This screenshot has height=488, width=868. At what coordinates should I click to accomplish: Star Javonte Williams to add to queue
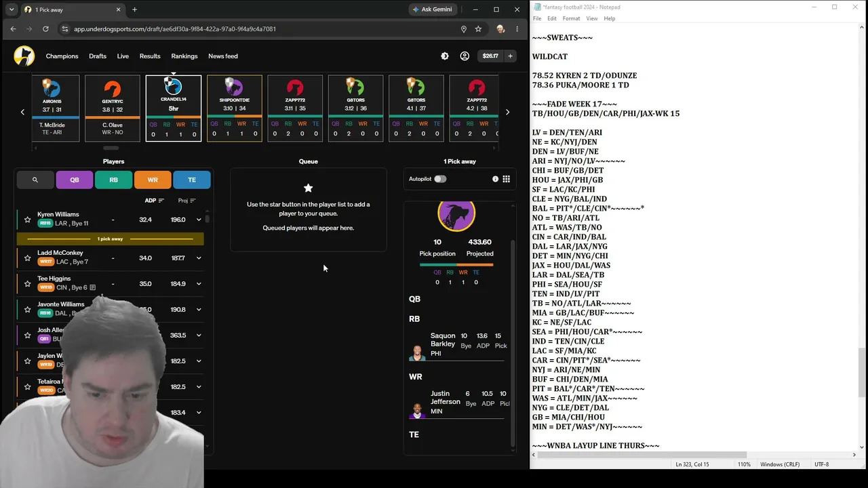click(x=27, y=310)
